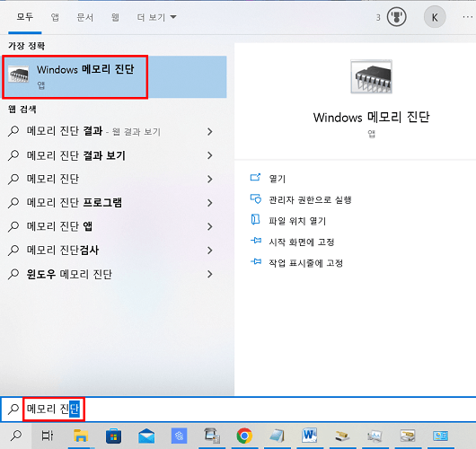476x449 pixels.
Task: Click the pin icon beside 작업 표시줄에 고정
Action: click(256, 261)
